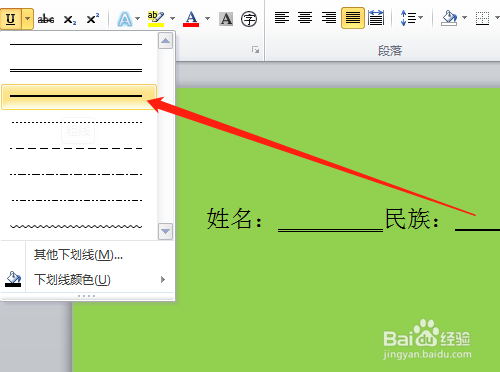Expand the shading color dropdown arrow
The width and height of the screenshot is (500, 372).
(464, 18)
